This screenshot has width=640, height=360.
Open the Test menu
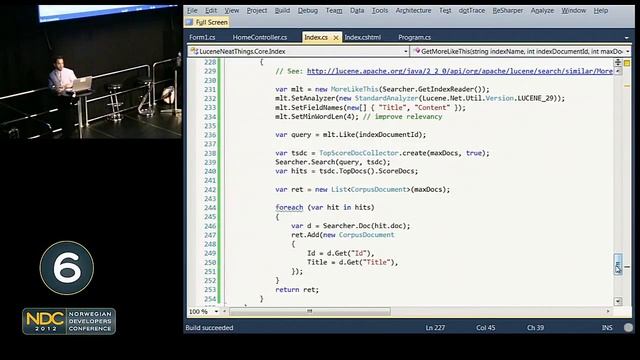coord(445,11)
